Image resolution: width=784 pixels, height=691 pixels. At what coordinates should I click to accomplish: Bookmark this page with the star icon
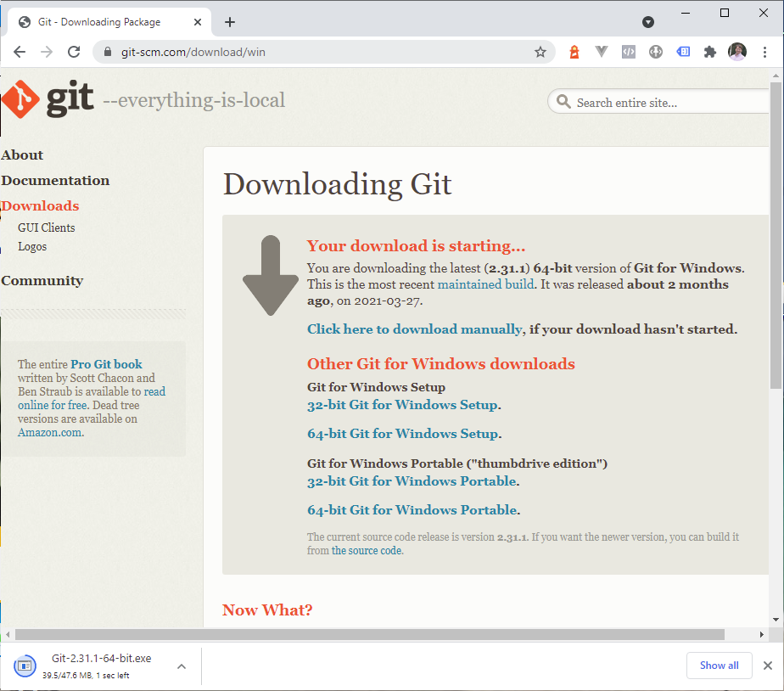tap(540, 52)
